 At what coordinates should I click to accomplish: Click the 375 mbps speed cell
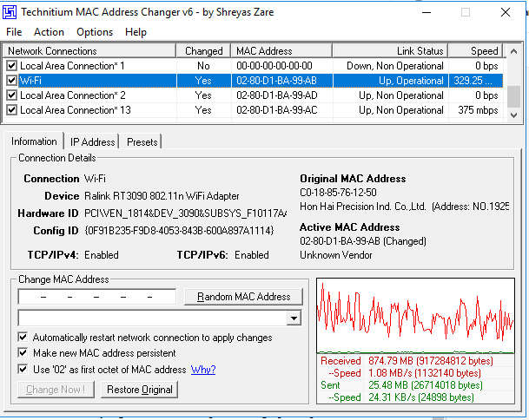click(478, 110)
